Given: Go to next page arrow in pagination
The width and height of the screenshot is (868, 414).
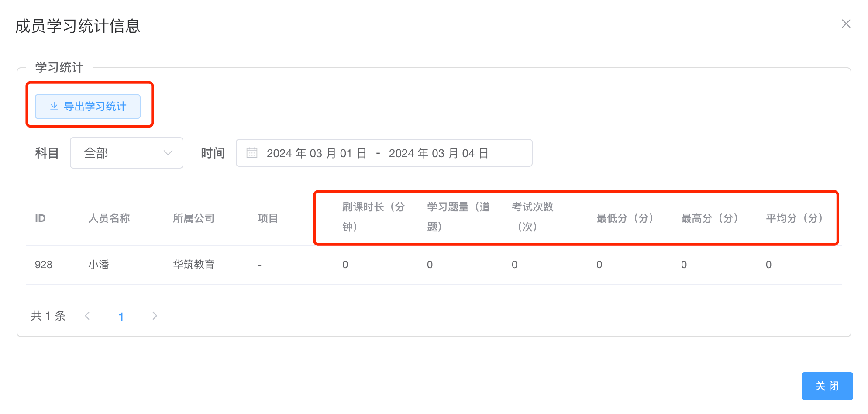Looking at the screenshot, I should coord(155,316).
